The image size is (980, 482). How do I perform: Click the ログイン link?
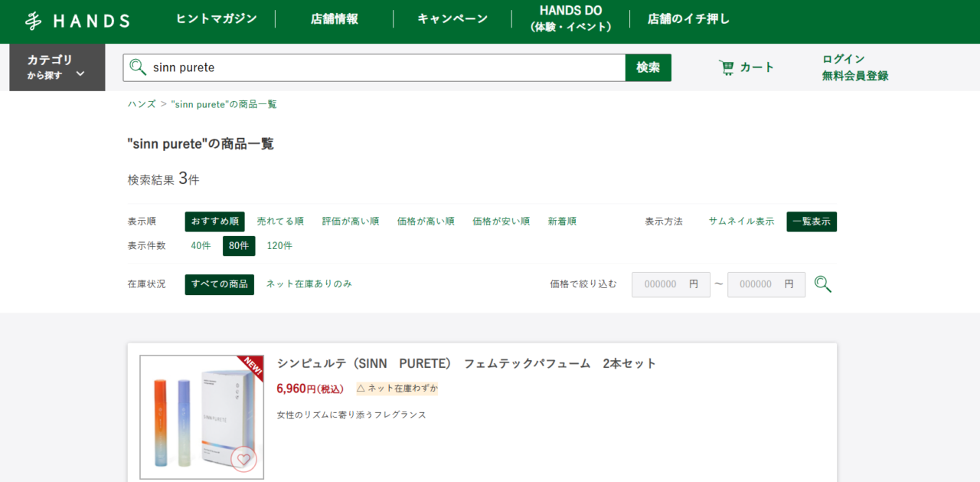[x=844, y=59]
